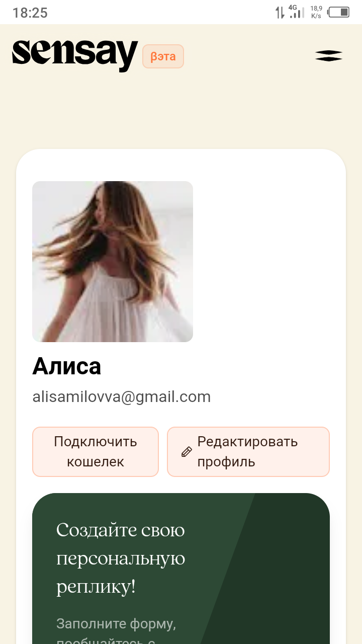Screen dimensions: 362x644
Task: Select Подключить кошелек button
Action: pos(96,452)
